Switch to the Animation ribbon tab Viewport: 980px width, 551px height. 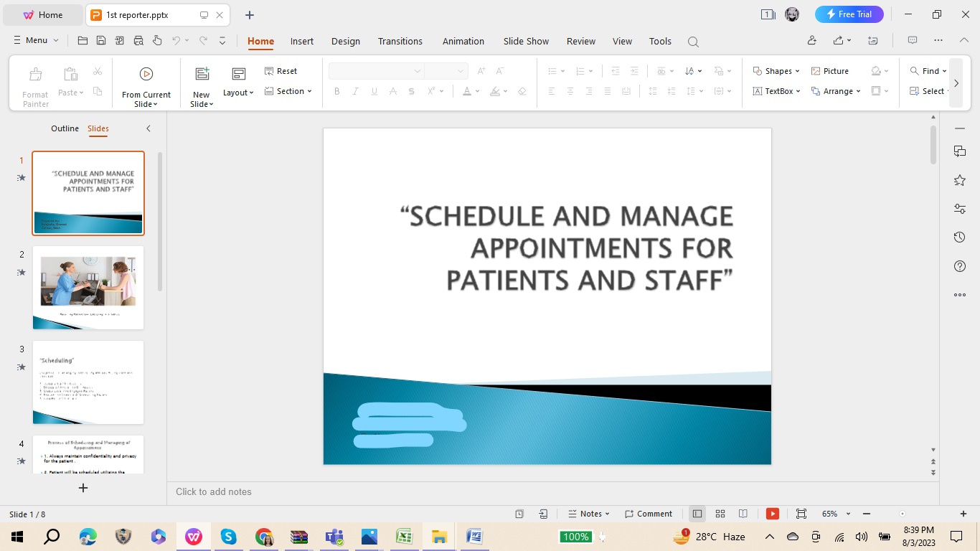463,41
